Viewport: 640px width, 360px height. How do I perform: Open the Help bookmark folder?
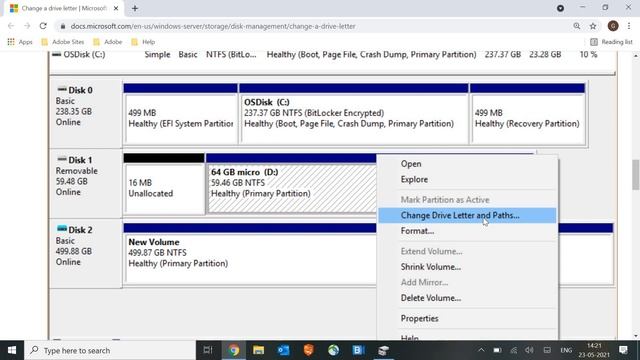coord(143,42)
